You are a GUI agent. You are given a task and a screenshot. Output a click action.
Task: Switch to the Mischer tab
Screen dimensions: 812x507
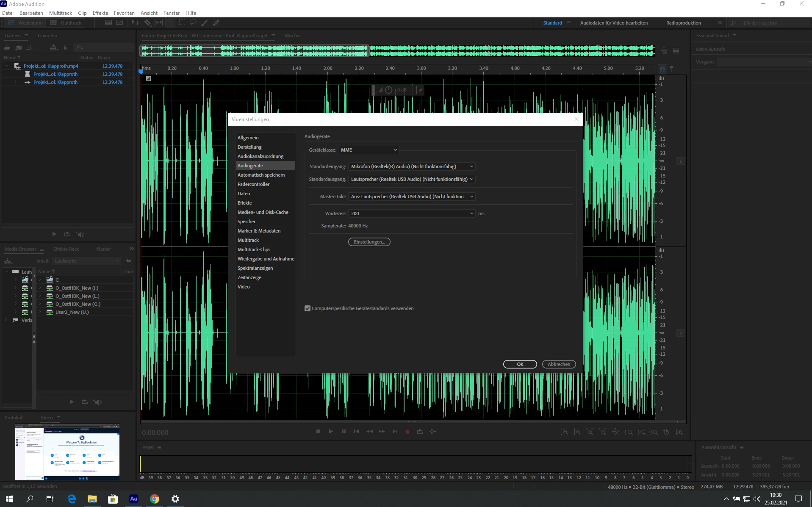pos(293,36)
